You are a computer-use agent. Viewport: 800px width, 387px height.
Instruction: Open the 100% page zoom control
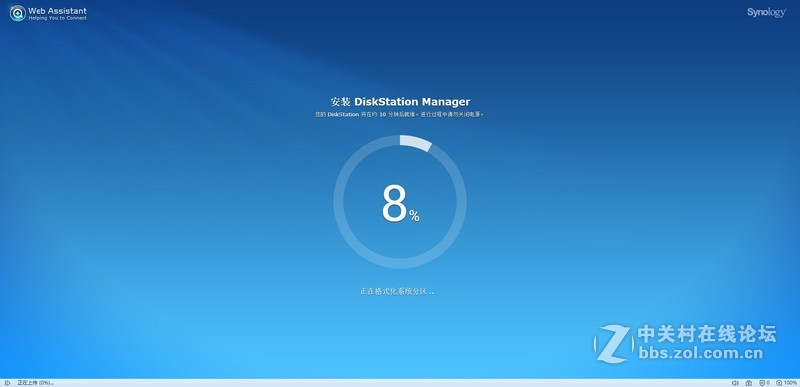point(787,383)
